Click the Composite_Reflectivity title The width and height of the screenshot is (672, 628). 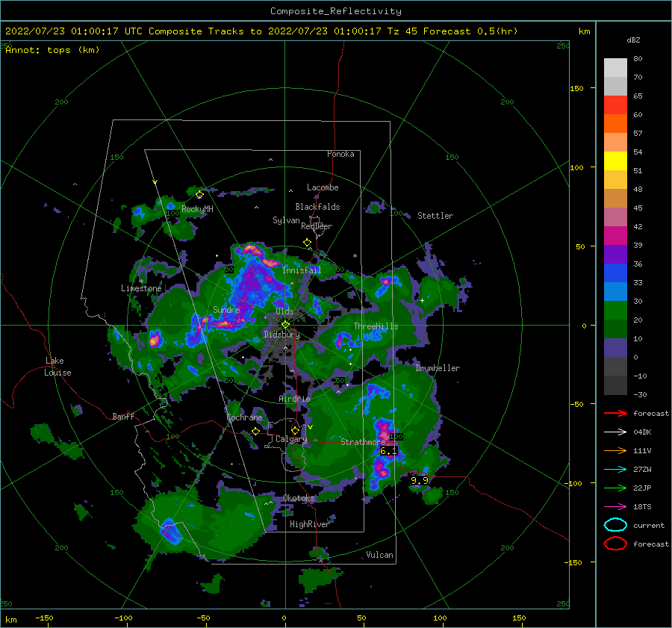click(x=336, y=11)
